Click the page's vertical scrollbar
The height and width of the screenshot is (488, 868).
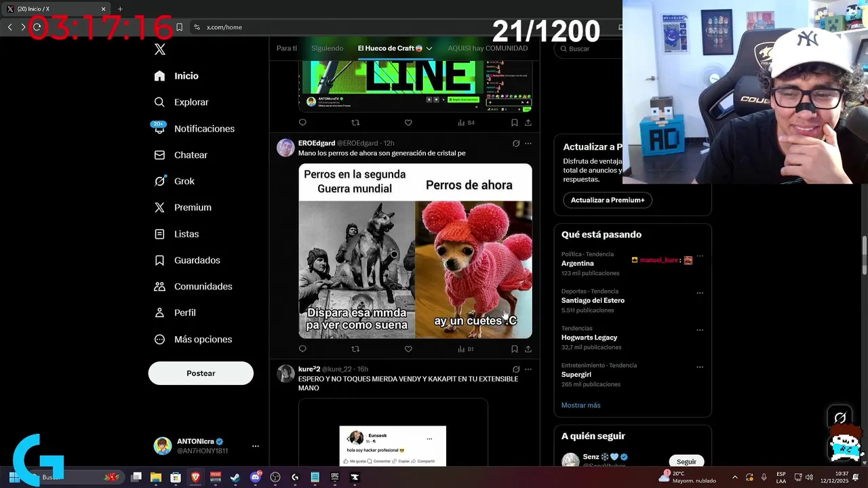pos(864,256)
